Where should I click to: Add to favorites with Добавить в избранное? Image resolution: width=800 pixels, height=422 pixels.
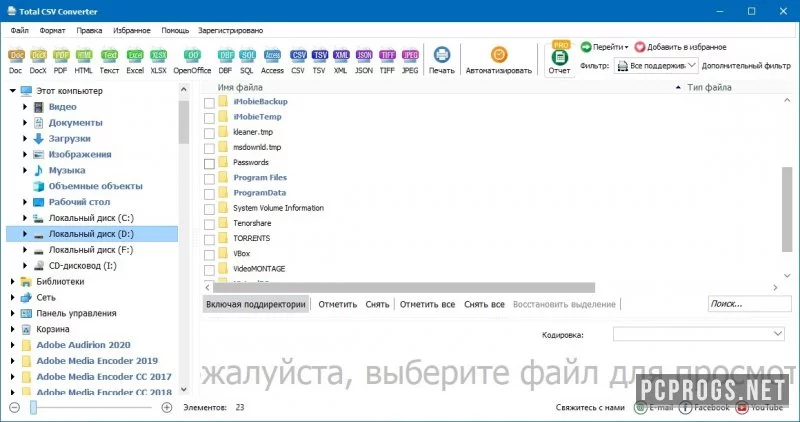pyautogui.click(x=681, y=47)
